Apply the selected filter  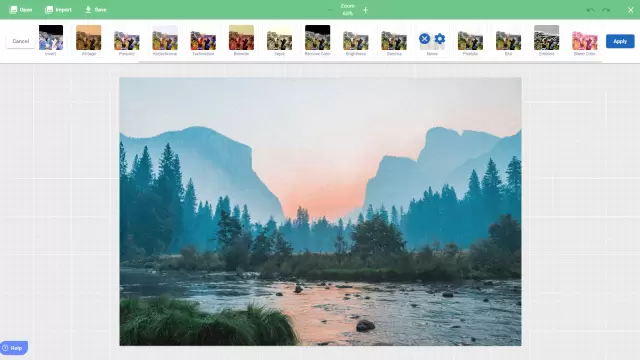[620, 41]
